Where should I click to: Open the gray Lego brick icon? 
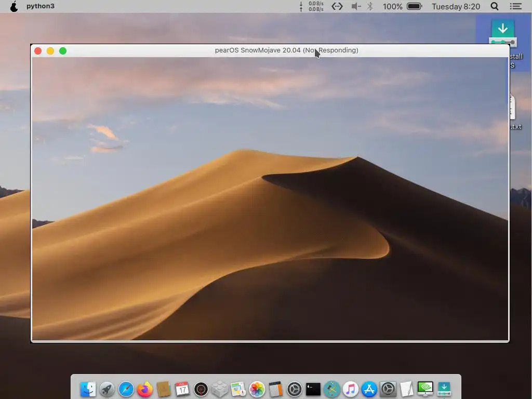click(220, 389)
